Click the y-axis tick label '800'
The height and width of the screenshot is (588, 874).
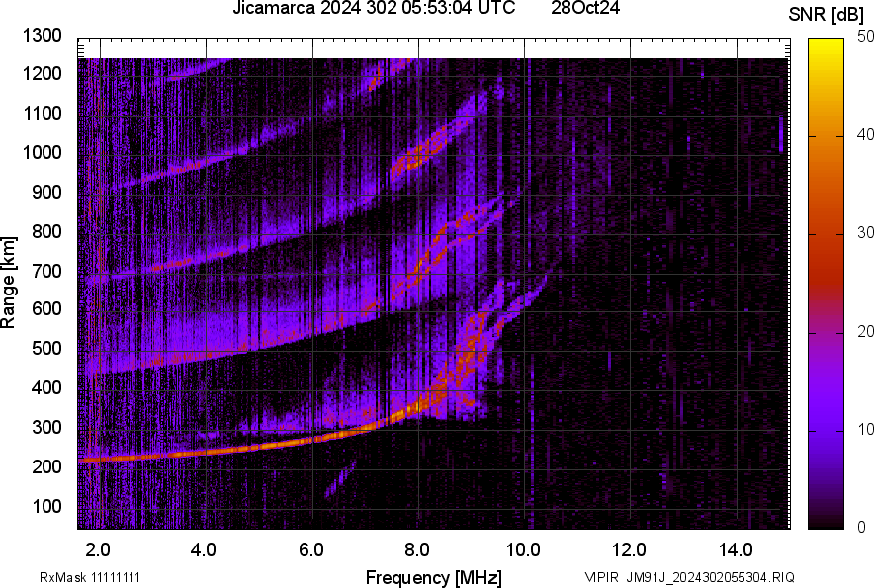[46, 231]
